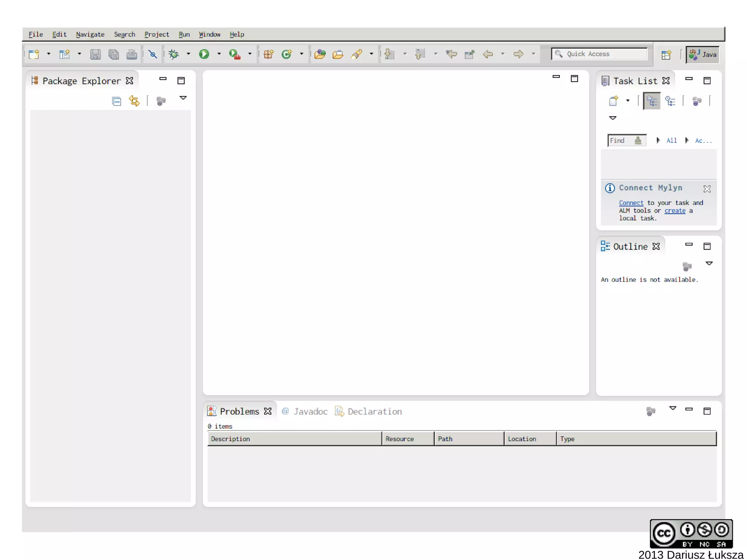747x560 pixels.
Task: Click the Debug bug icon
Action: [174, 54]
